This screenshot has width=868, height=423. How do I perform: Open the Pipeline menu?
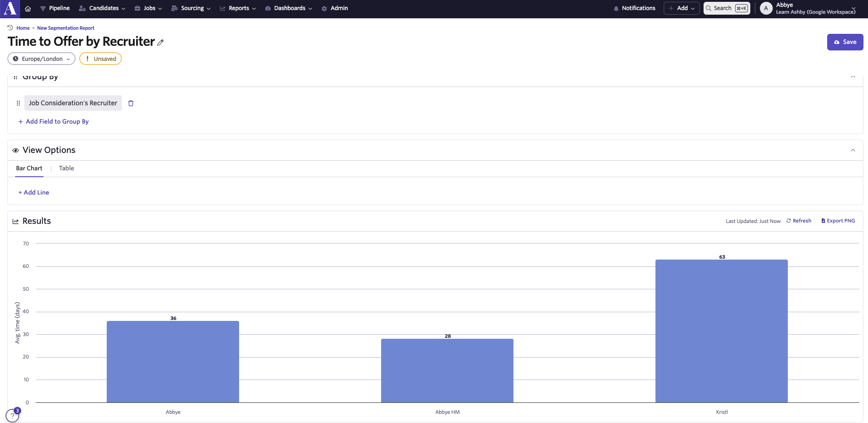click(x=55, y=8)
